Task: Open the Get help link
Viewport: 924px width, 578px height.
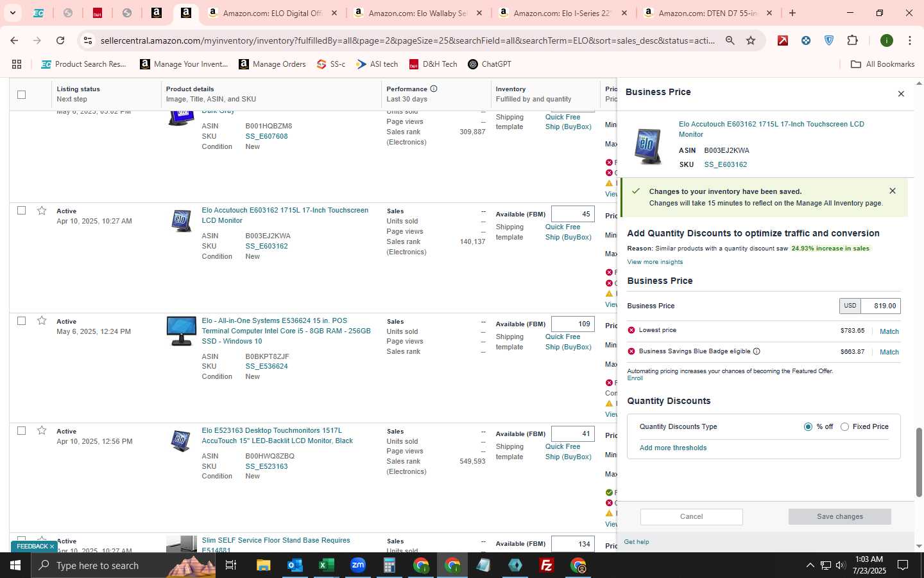Action: coord(636,542)
